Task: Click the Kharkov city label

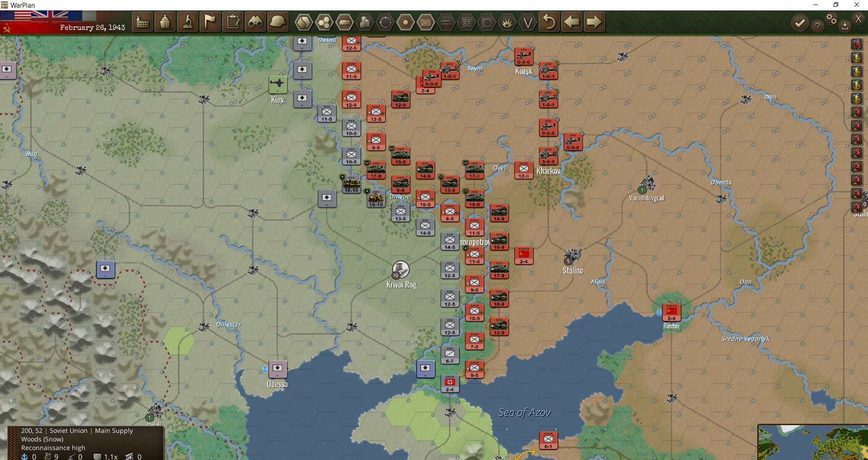Action: (548, 171)
